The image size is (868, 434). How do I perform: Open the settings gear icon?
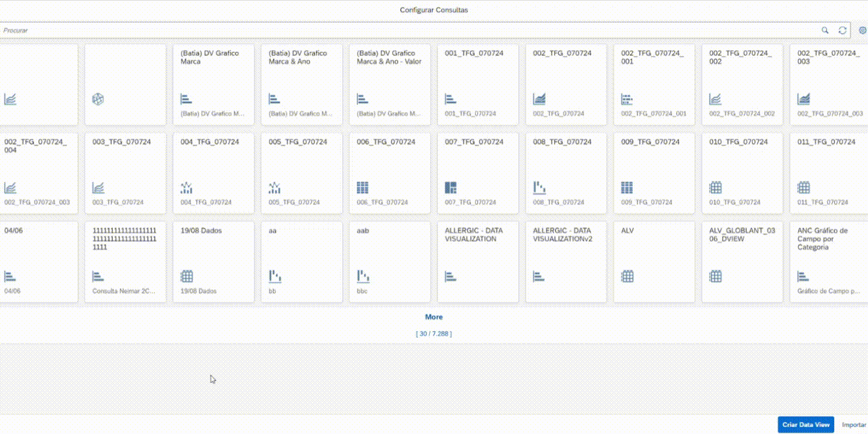point(862,30)
